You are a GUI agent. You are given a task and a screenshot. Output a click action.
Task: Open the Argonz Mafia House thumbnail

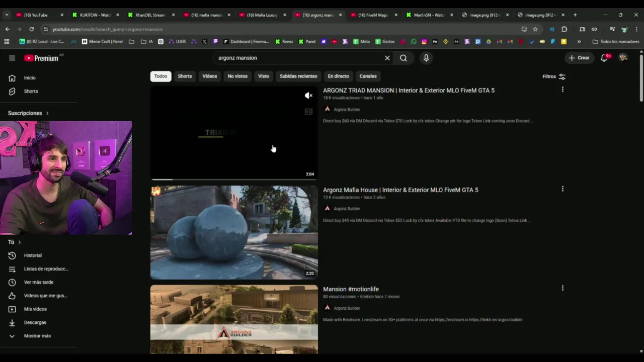pyautogui.click(x=234, y=233)
